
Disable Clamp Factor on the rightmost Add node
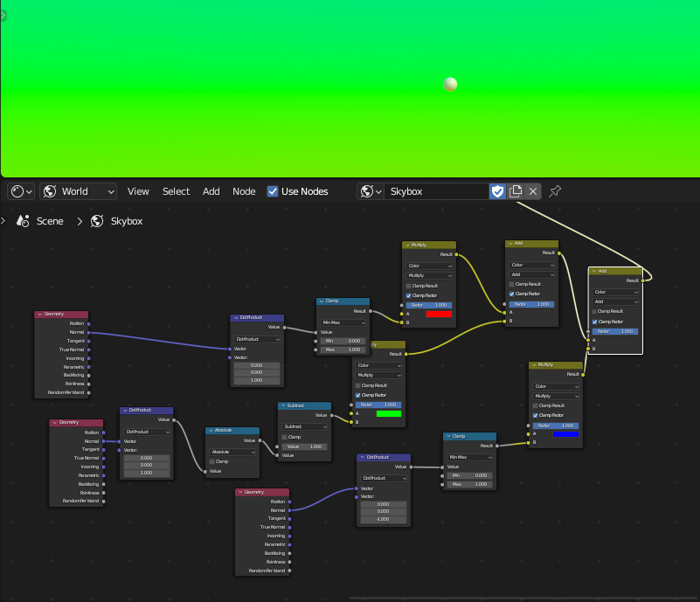pyautogui.click(x=594, y=322)
